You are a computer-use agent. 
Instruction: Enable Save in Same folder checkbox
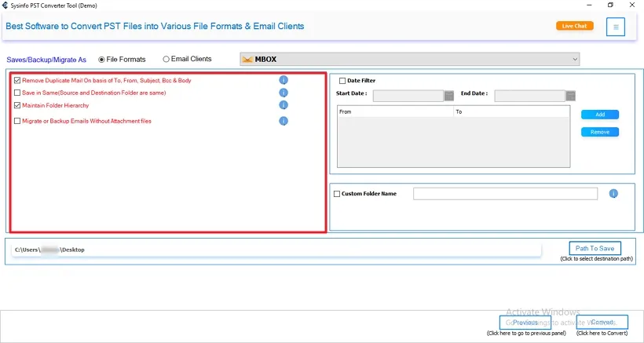[x=17, y=93]
